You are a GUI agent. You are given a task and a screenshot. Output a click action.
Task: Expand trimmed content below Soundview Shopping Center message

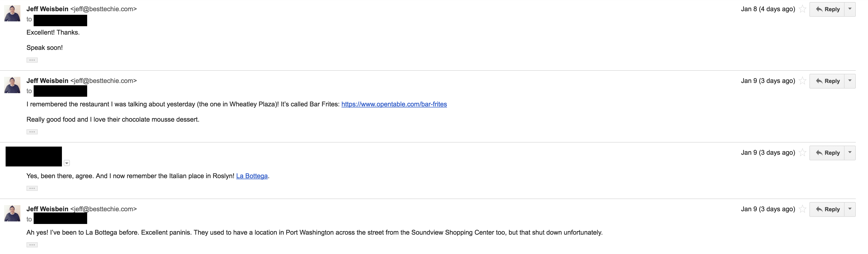click(x=32, y=245)
